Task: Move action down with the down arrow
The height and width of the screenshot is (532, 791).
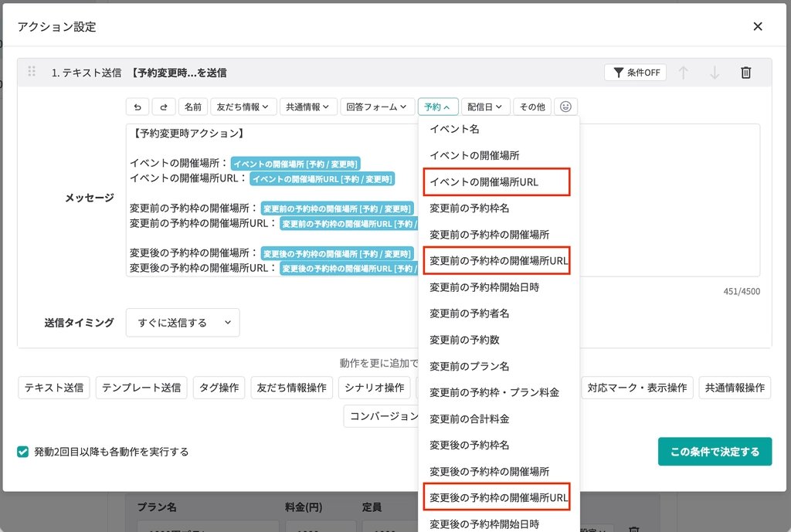Action: 715,73
